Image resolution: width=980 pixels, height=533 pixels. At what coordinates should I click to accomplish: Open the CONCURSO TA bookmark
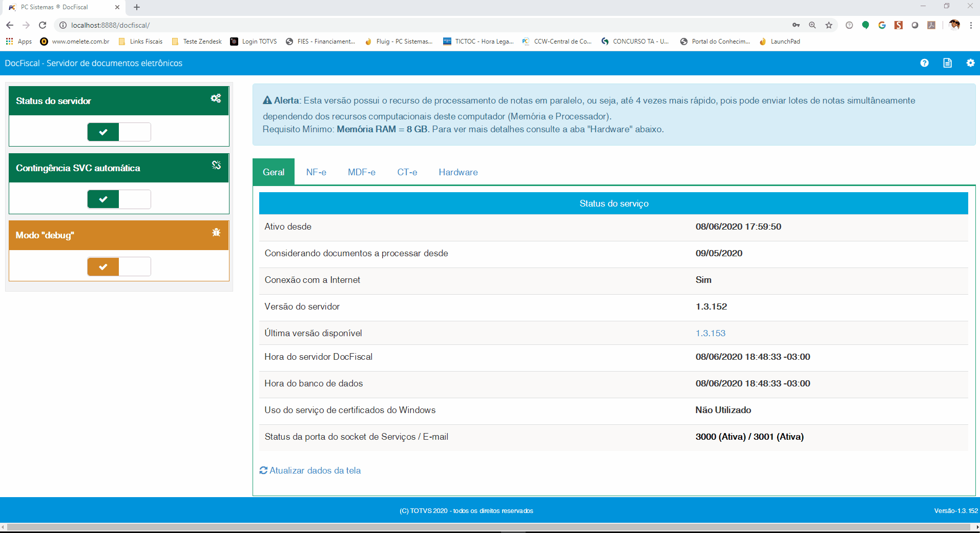click(x=635, y=42)
